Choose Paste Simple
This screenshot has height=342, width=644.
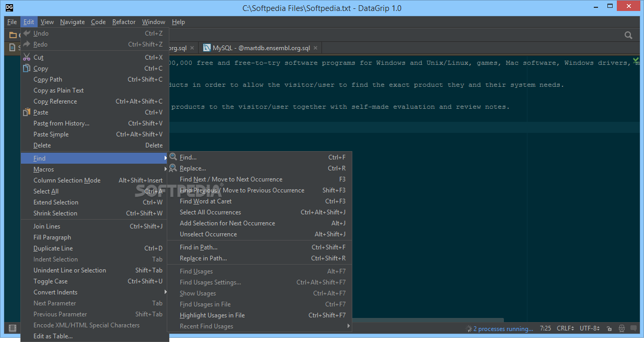95,134
